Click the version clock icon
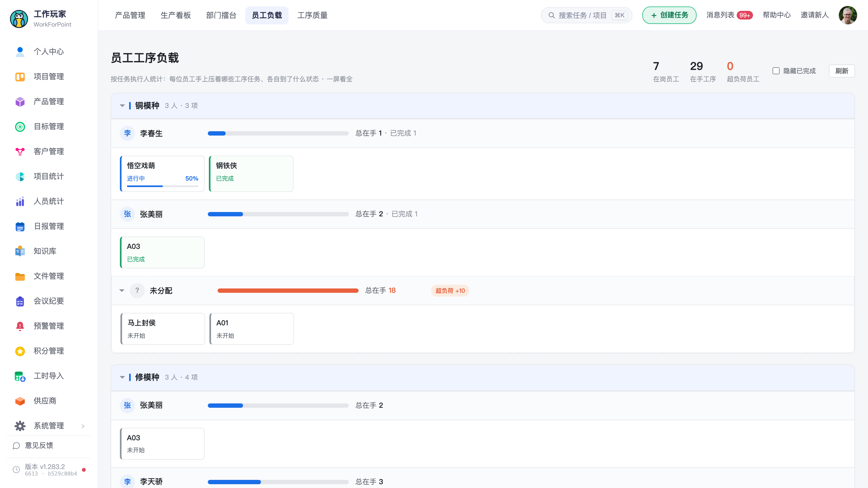The width and height of the screenshot is (868, 488). (16, 470)
